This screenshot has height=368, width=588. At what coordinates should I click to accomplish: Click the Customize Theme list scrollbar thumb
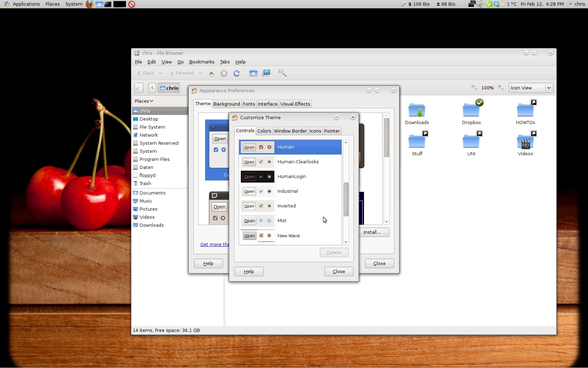tap(346, 199)
